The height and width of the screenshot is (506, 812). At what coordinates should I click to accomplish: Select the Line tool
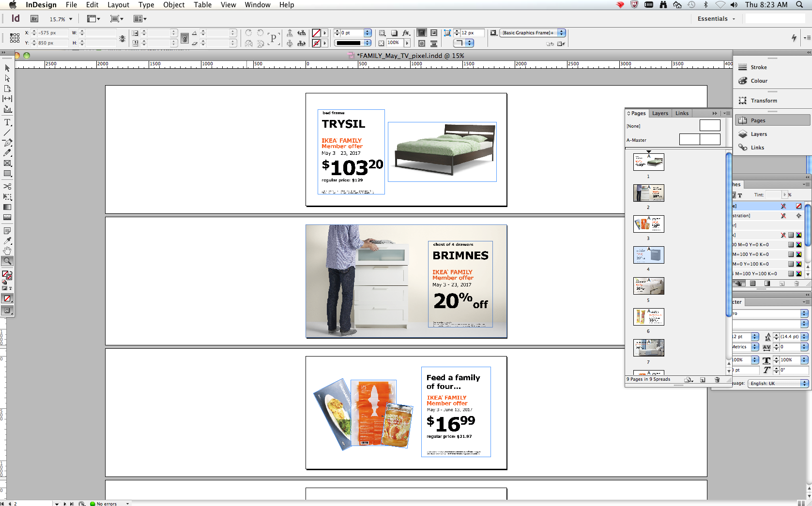coord(7,133)
